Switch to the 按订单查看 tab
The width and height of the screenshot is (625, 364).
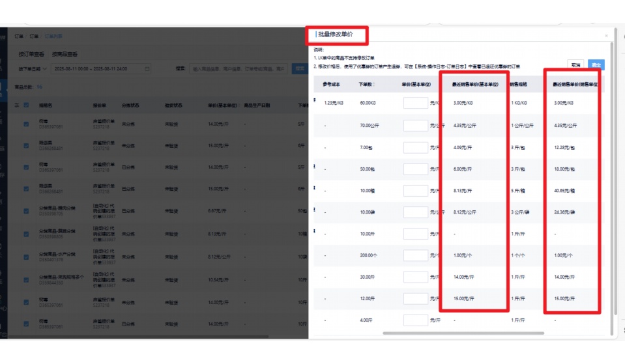tap(31, 54)
